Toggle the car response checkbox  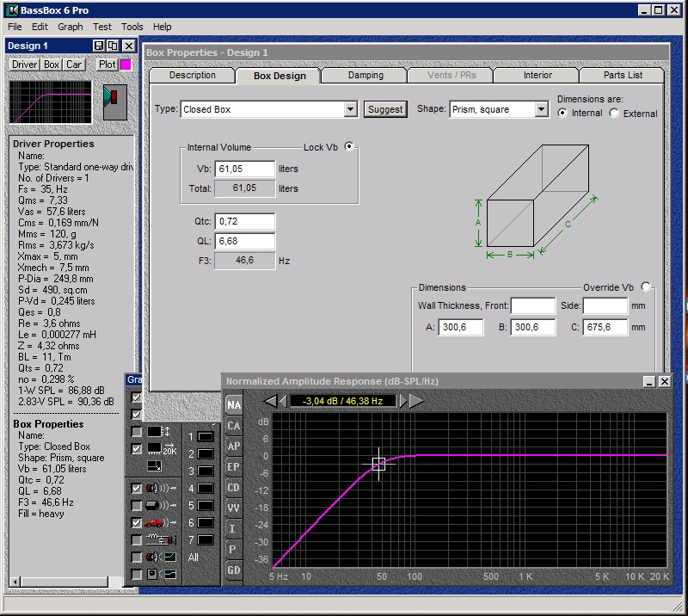coord(137,522)
